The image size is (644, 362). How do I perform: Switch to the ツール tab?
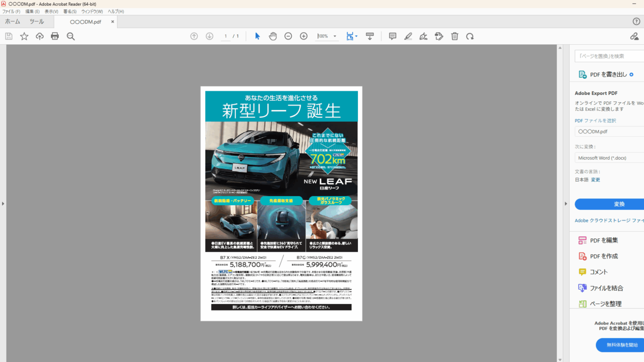(37, 22)
